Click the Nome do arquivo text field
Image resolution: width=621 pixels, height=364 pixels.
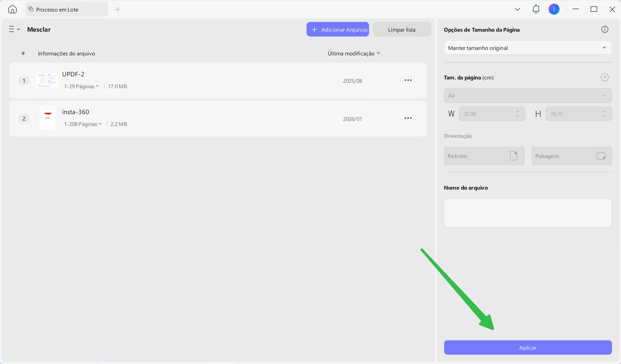pyautogui.click(x=528, y=213)
